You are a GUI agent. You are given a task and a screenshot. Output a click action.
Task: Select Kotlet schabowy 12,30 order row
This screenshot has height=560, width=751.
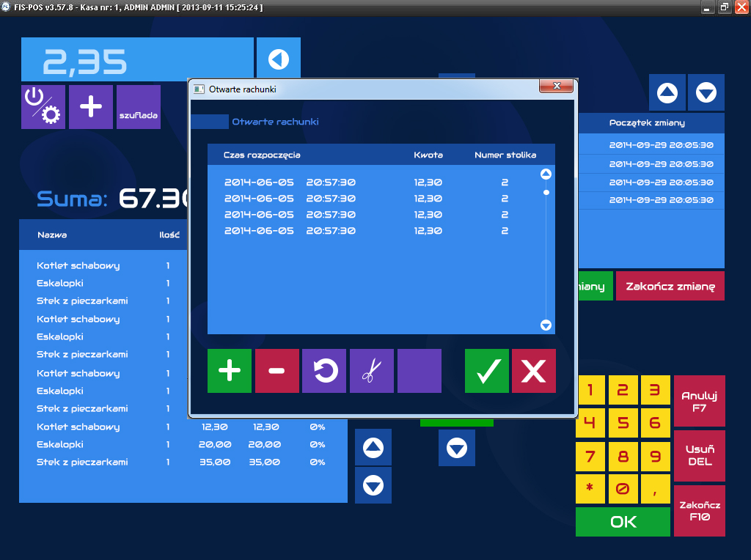182,427
